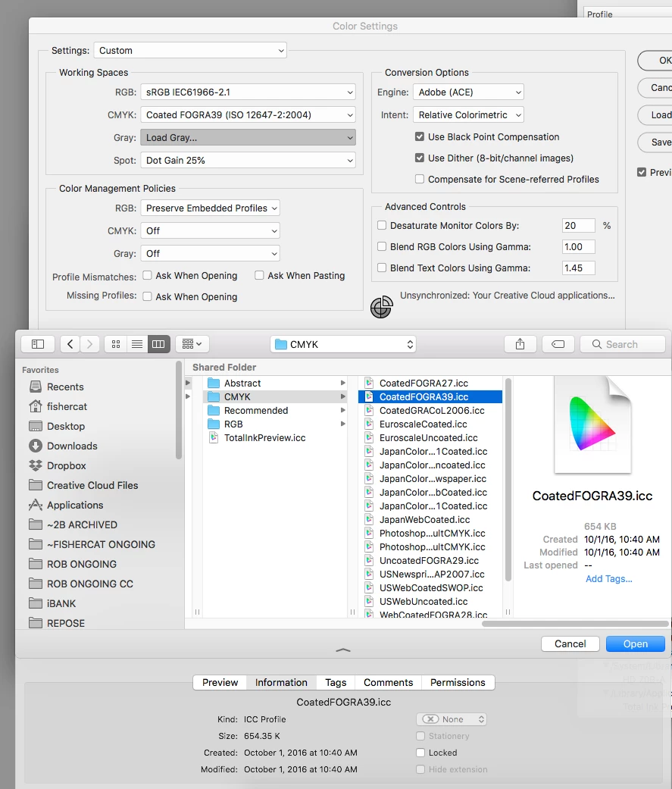Switch to the Comments tab
This screenshot has width=672, height=789.
(x=389, y=682)
